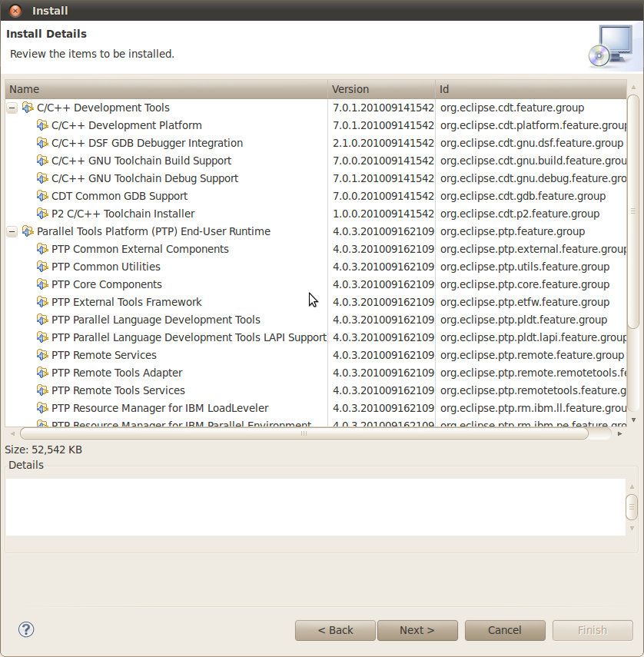Collapse the C/C++ Development Tools tree node

click(12, 108)
